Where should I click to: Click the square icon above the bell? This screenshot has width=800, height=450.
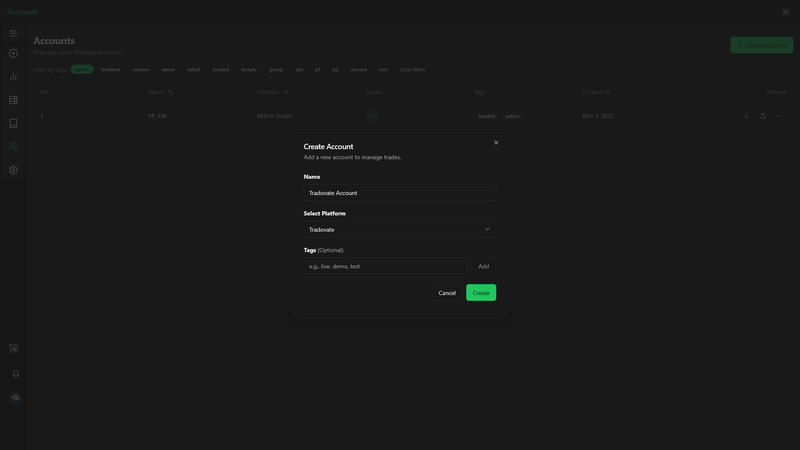pos(14,348)
